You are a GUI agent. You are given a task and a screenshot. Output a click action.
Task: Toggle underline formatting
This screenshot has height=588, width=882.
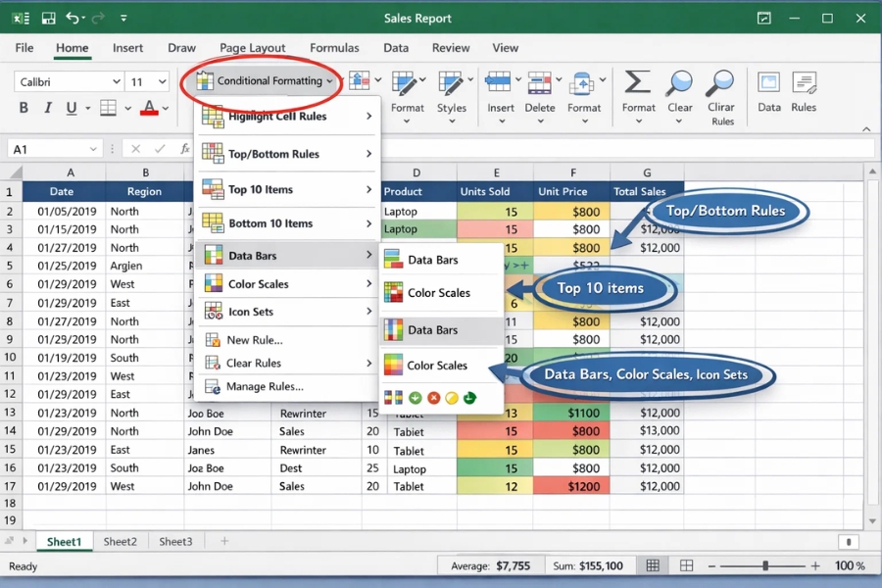coord(71,109)
